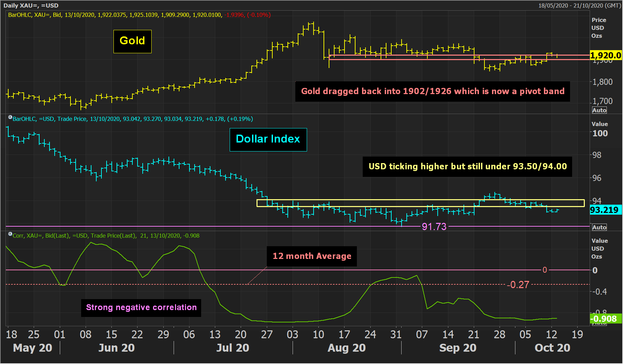Select the 12 month Average label

coord(312,256)
